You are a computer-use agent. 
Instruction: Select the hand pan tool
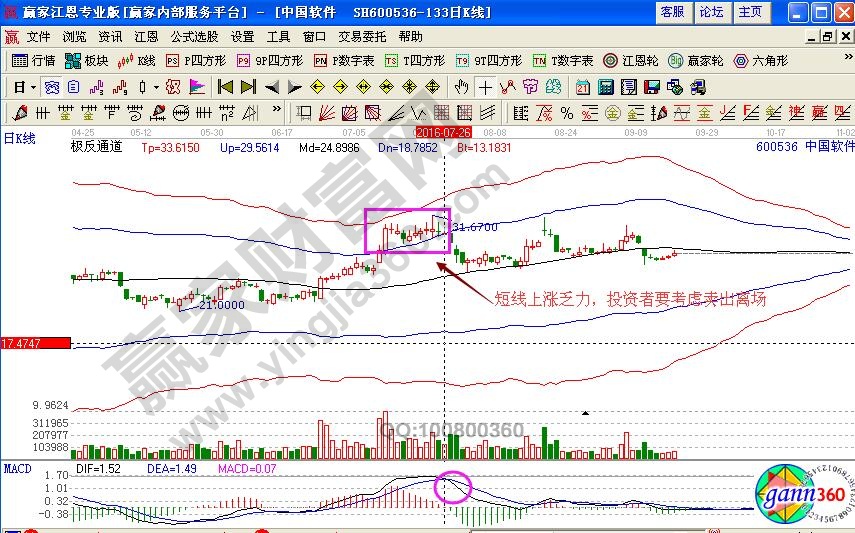coord(460,87)
